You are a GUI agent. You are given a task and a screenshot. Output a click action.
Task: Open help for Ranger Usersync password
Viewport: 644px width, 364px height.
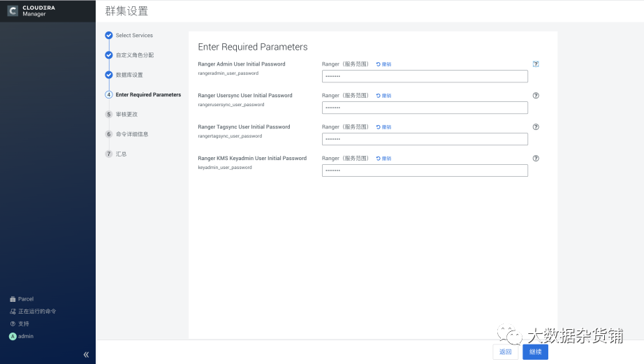[536, 96]
